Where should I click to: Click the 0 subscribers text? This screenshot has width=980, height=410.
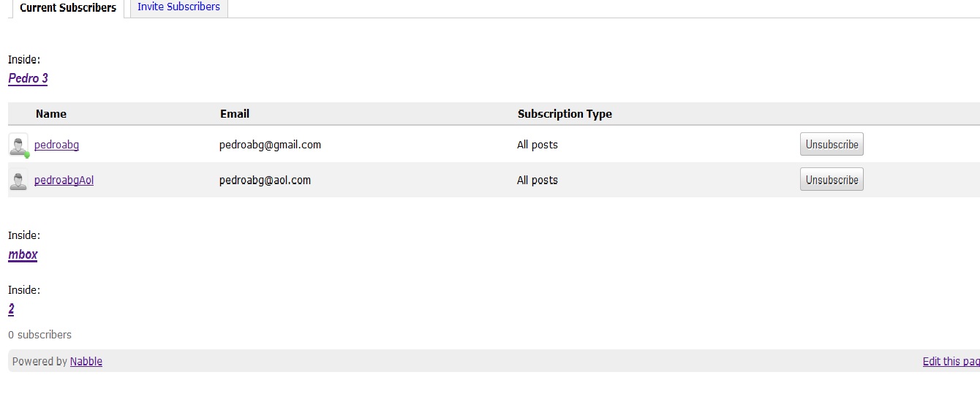pos(40,335)
